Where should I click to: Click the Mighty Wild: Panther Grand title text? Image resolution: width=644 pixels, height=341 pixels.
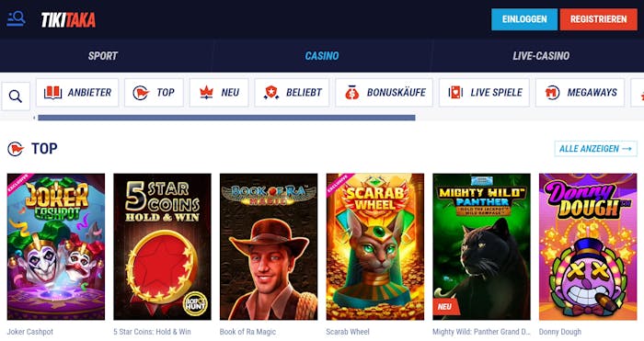tap(481, 332)
